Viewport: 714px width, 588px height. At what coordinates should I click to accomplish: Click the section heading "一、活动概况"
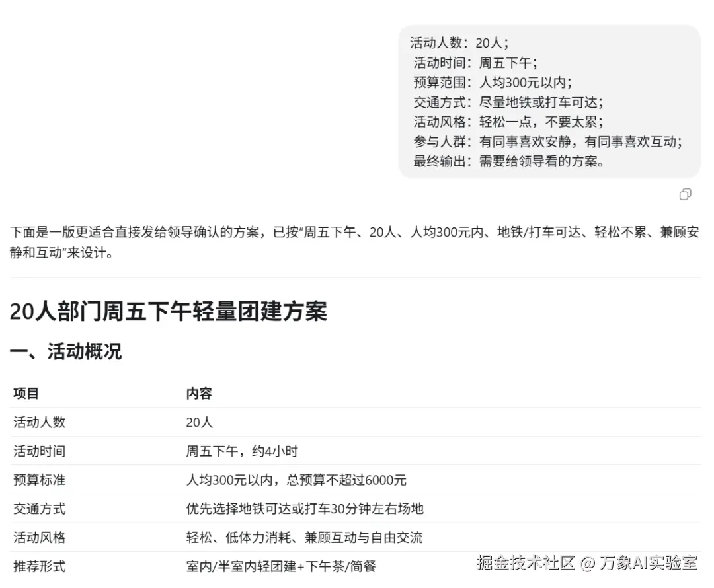(65, 351)
